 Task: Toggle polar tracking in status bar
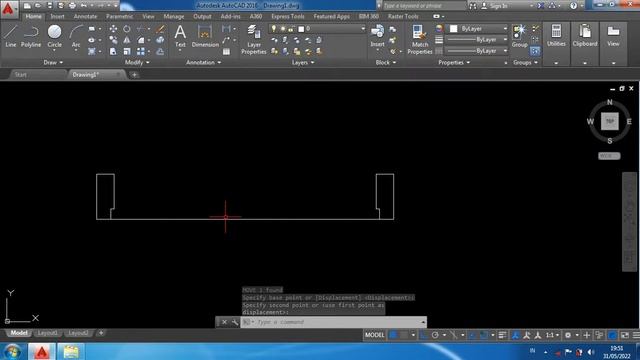tap(435, 335)
